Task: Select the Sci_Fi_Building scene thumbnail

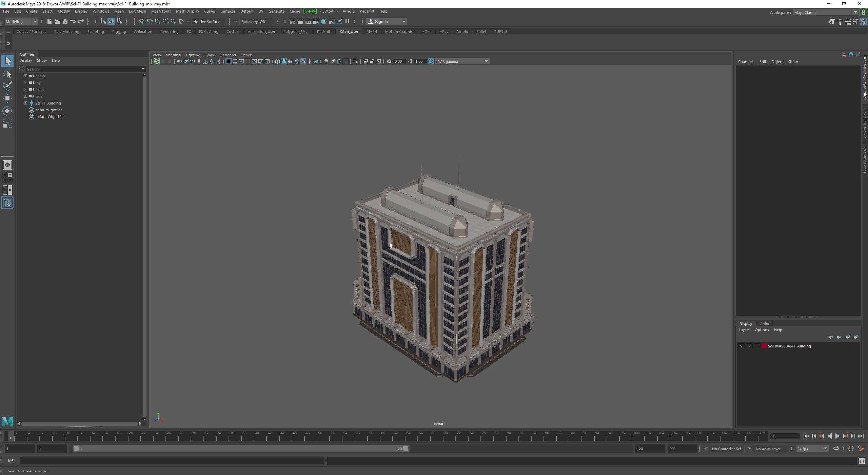Action: pos(48,103)
